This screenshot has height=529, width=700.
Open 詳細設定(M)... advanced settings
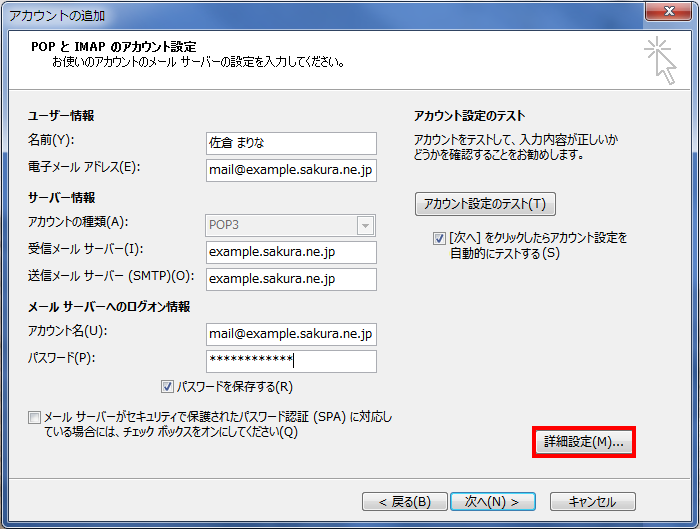[583, 442]
